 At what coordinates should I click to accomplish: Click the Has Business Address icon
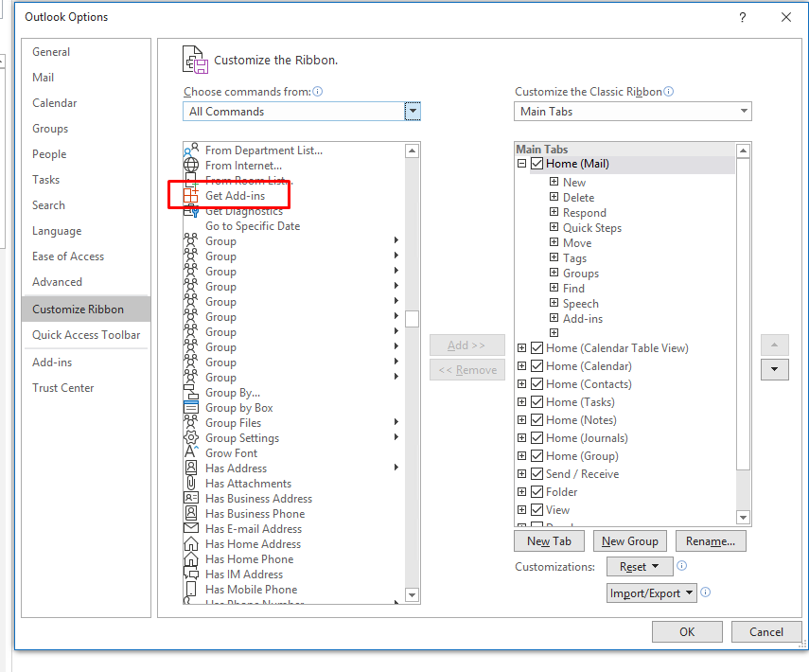[x=191, y=498]
